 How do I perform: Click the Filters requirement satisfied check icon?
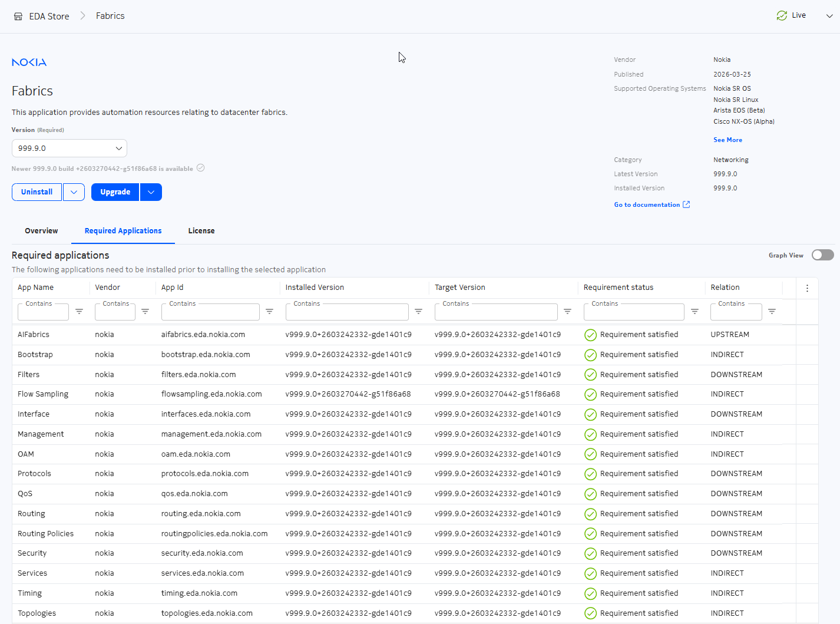click(590, 375)
